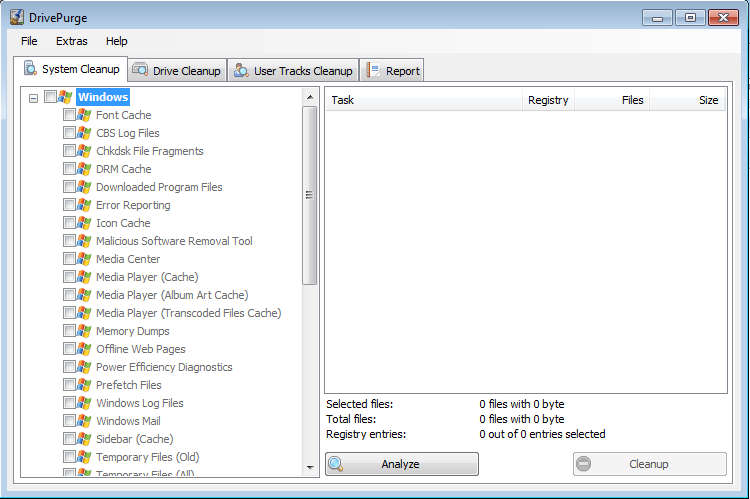Screen dimensions: 750x499
Task: Click the flag icon next to Chkdsk File Fragments
Action: click(x=84, y=151)
